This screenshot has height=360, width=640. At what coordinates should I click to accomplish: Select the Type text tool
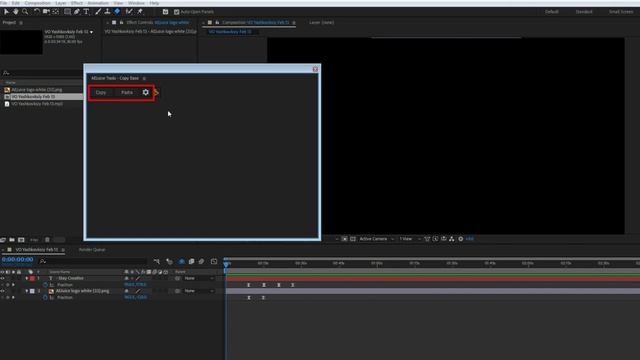(x=86, y=12)
